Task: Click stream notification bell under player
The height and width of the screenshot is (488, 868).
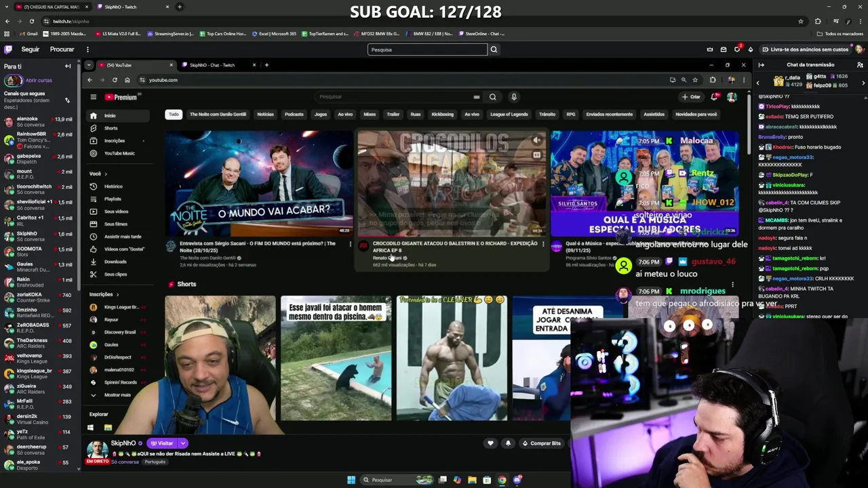Action: coord(508,443)
